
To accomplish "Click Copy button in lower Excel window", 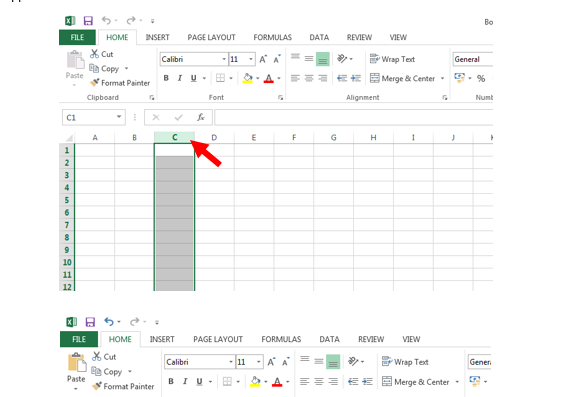I will [107, 372].
